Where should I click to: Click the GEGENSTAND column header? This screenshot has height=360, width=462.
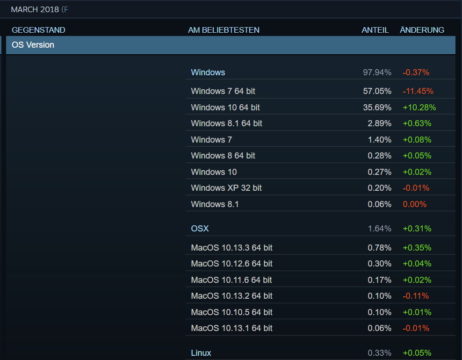point(38,30)
